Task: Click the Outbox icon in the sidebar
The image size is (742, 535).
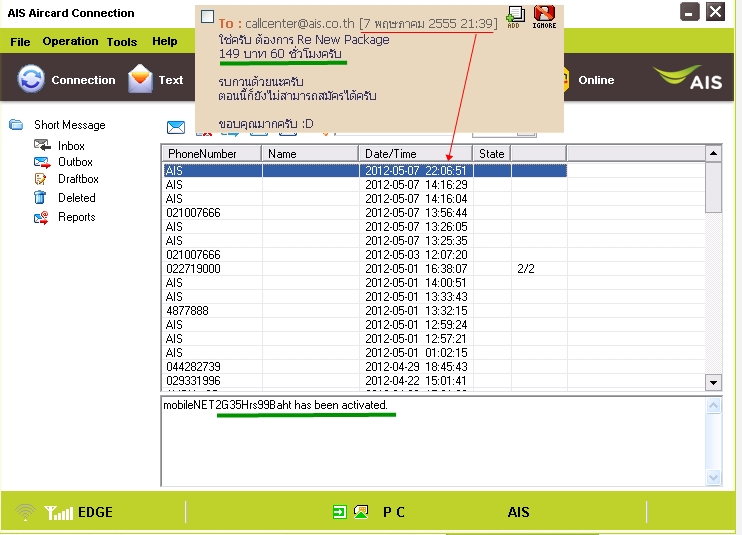Action: tap(42, 162)
